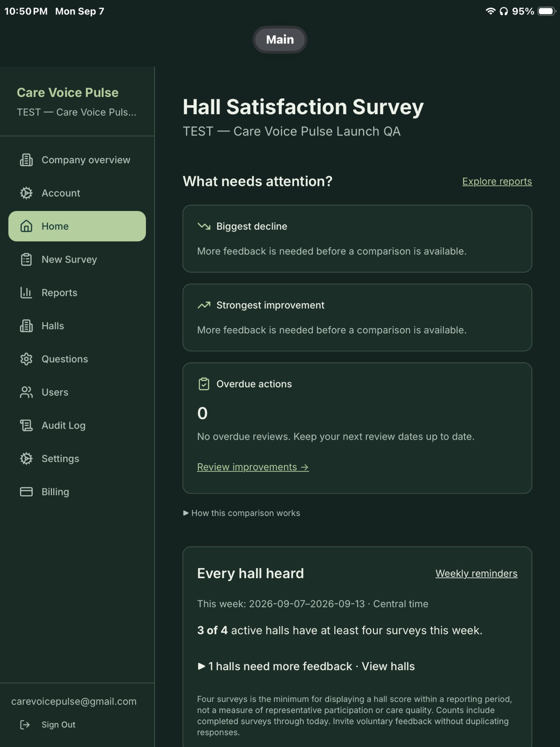560x747 pixels.
Task: Open the Users page
Action: coord(77,392)
